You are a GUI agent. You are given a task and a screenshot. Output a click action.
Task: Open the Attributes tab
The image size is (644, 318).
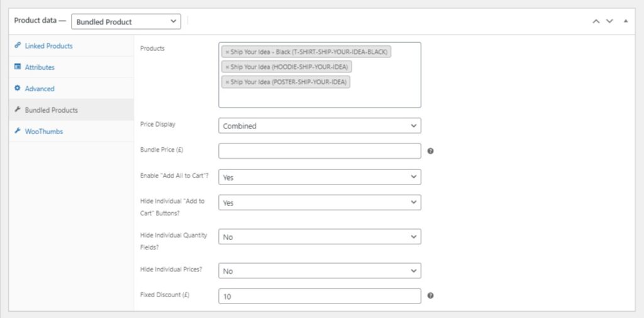(x=71, y=67)
